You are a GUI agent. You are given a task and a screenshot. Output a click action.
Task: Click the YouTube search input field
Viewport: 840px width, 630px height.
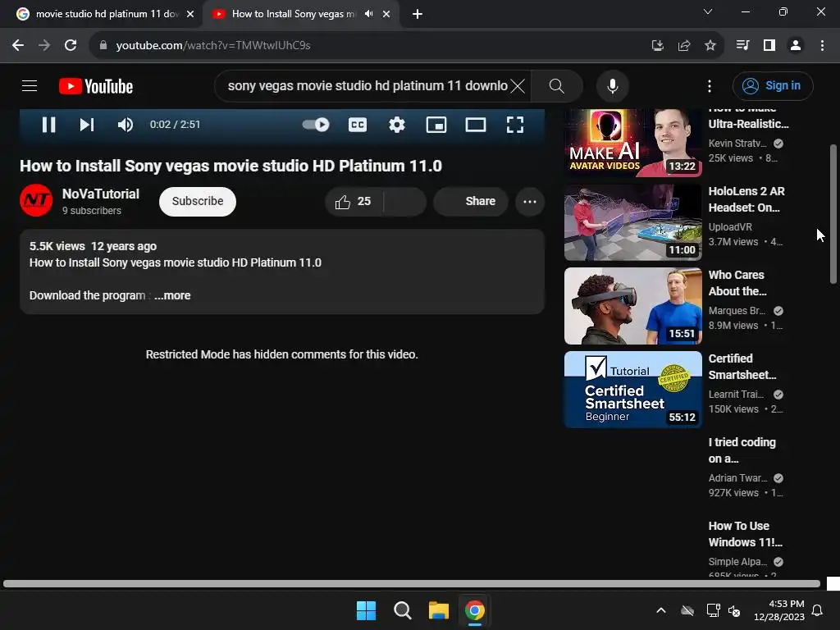tap(367, 85)
